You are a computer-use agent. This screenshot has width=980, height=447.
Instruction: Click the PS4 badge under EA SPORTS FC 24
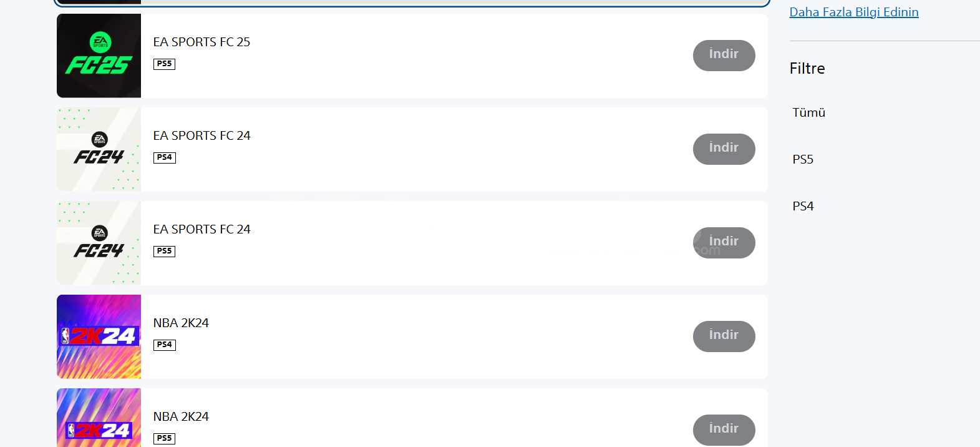pos(164,157)
